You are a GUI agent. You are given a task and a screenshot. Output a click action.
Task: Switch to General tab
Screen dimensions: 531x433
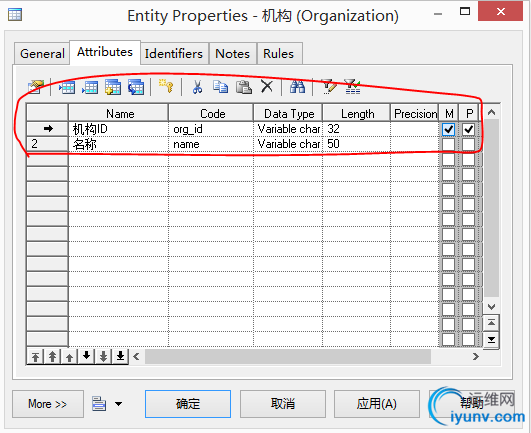point(42,53)
